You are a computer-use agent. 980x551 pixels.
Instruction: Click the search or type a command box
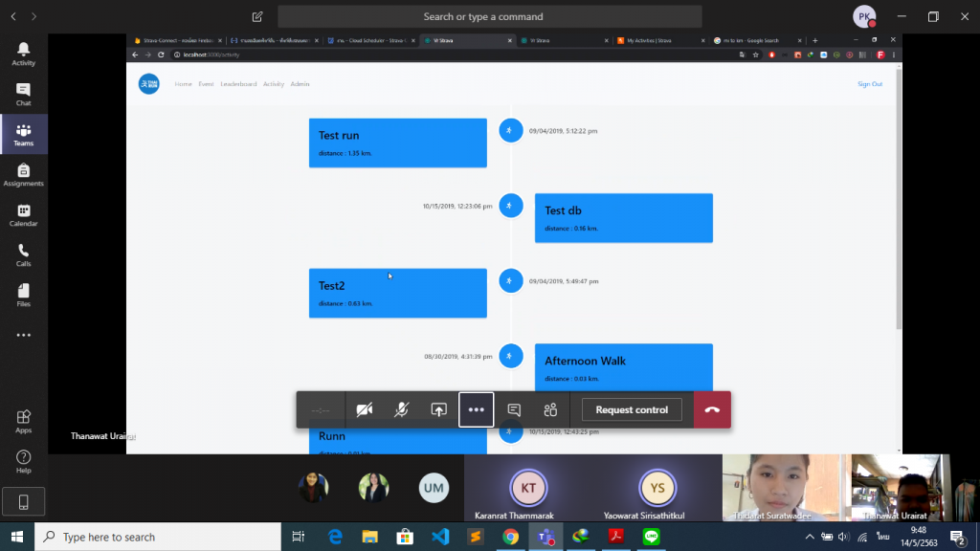[x=489, y=16]
